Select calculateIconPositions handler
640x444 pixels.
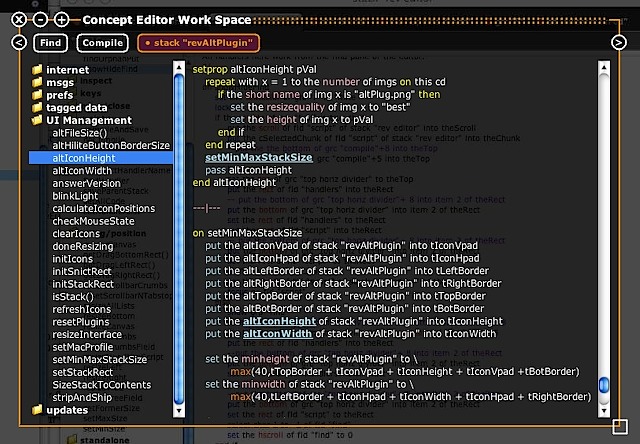coord(104,209)
